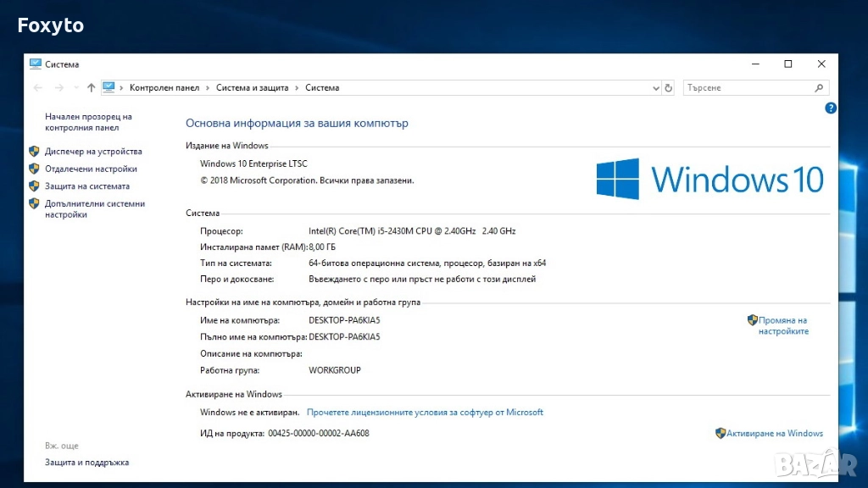Click the computer icon in the address bar
Image resolution: width=868 pixels, height=488 pixels.
click(108, 87)
